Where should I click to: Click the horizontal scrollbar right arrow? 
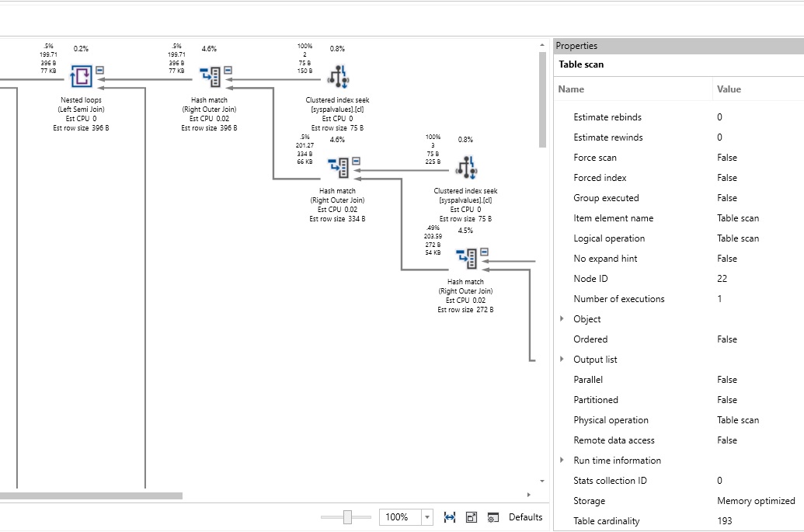(529, 495)
